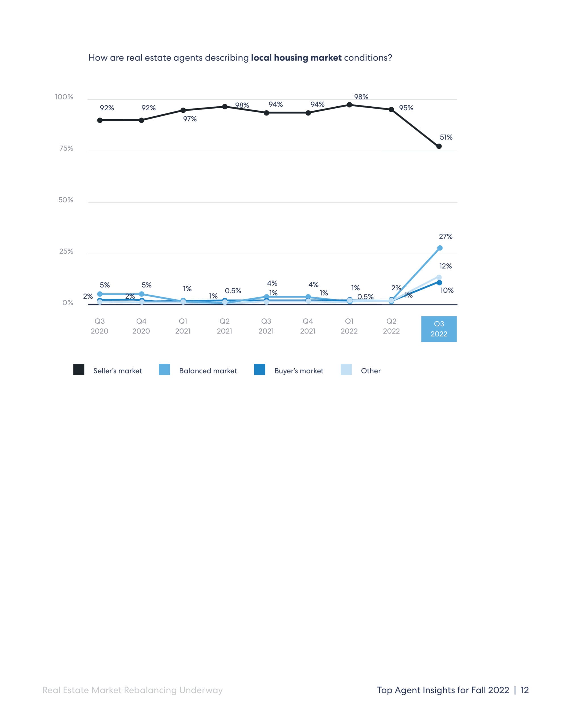
Task: Click the 100% y-axis label
Action: pyautogui.click(x=64, y=97)
